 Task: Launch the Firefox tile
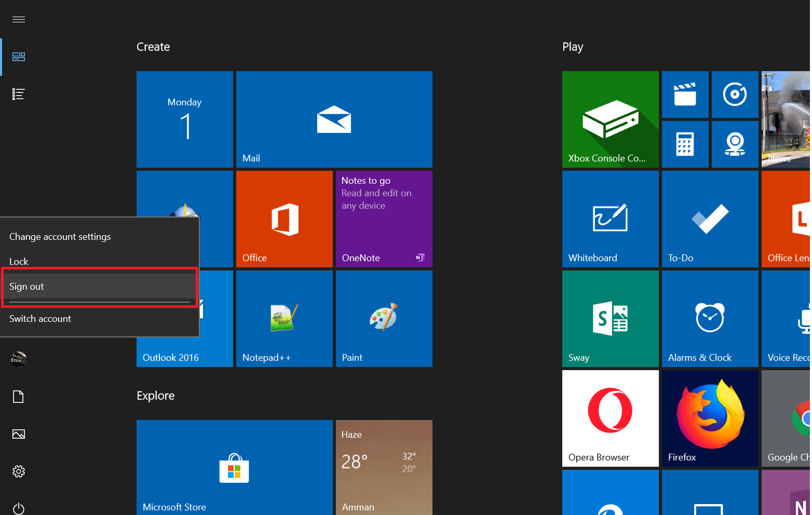coord(710,418)
